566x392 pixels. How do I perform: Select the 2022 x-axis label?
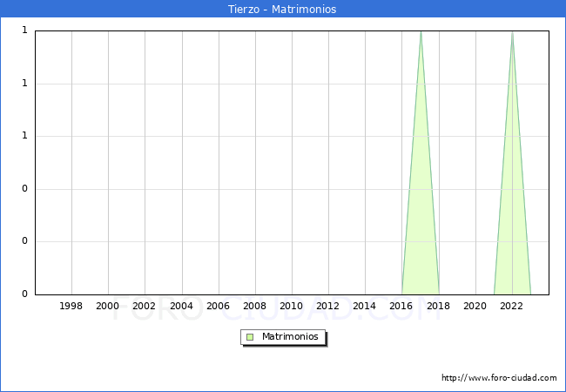pyautogui.click(x=511, y=306)
